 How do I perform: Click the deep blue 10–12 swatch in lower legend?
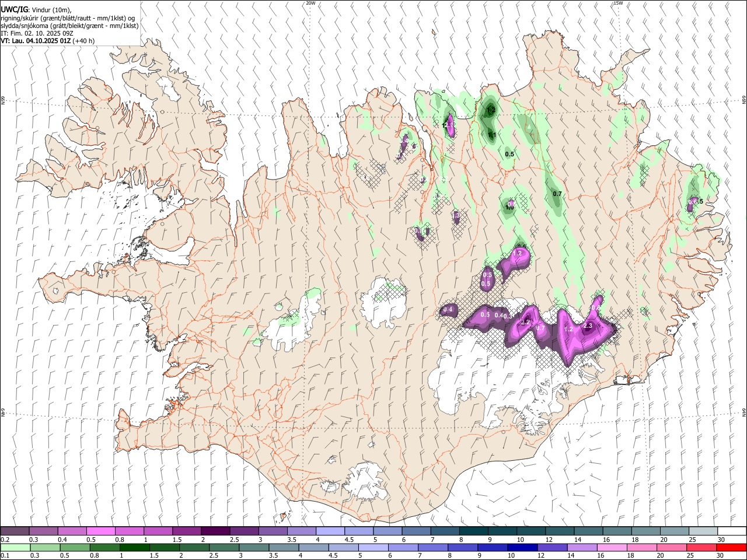click(522, 548)
